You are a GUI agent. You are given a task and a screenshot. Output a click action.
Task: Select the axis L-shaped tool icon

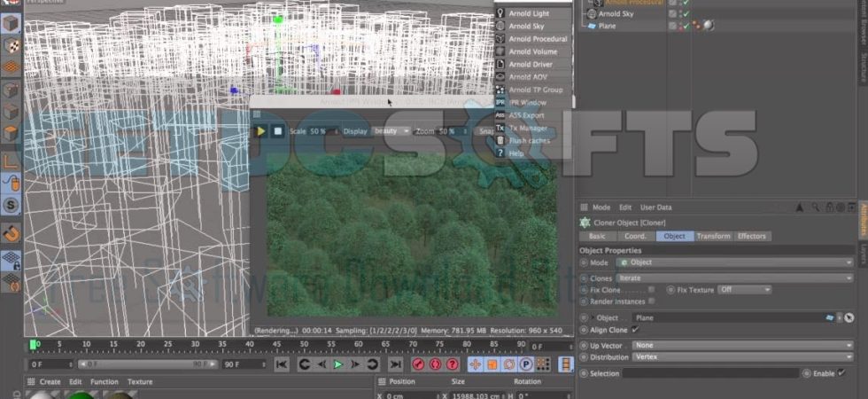tap(11, 161)
